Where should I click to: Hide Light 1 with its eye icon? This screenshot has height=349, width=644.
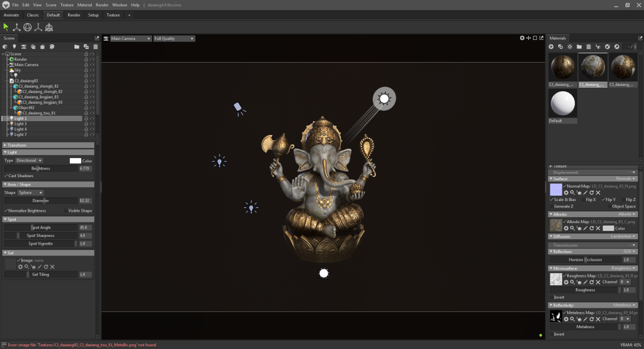click(92, 118)
